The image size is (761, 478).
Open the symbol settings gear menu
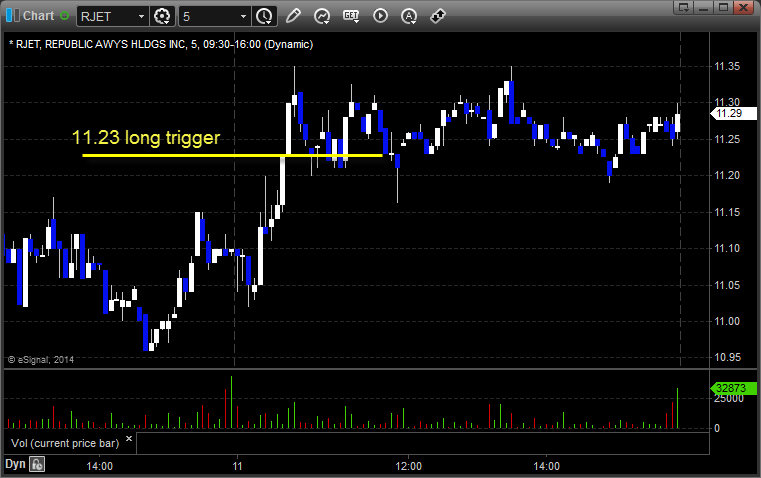click(x=162, y=16)
